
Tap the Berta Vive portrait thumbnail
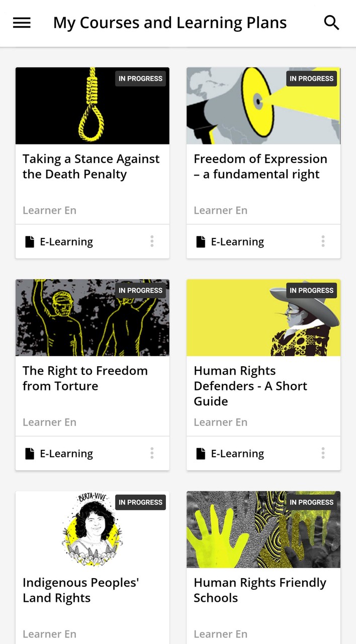[x=92, y=529]
